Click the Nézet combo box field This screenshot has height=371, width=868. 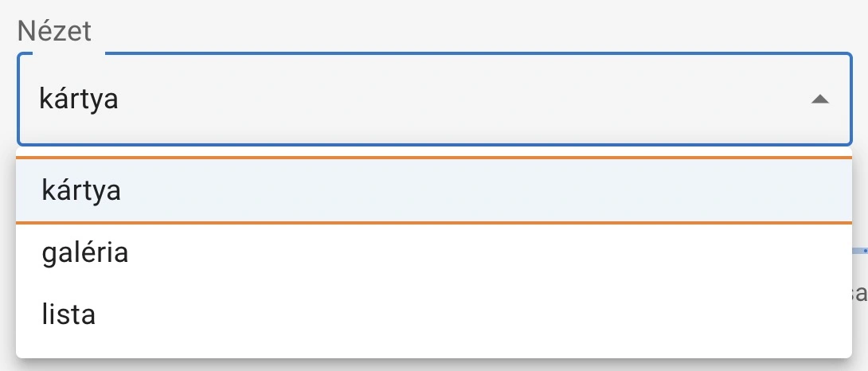coord(398,100)
